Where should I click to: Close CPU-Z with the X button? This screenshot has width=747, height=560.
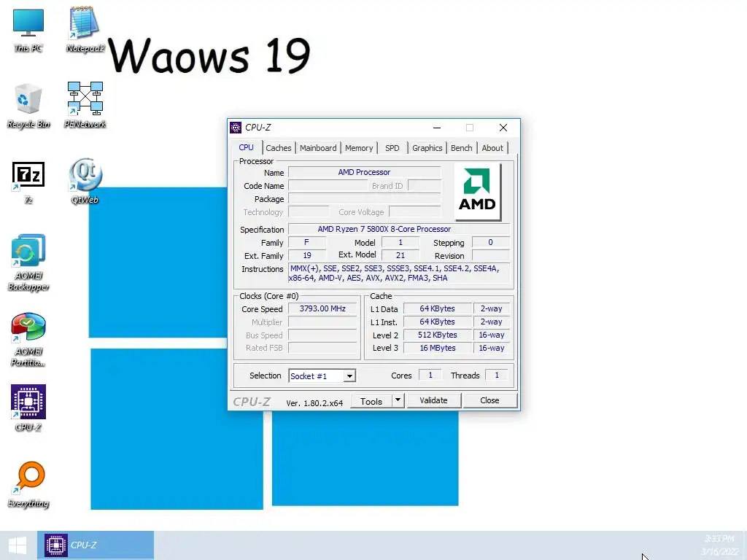[503, 128]
